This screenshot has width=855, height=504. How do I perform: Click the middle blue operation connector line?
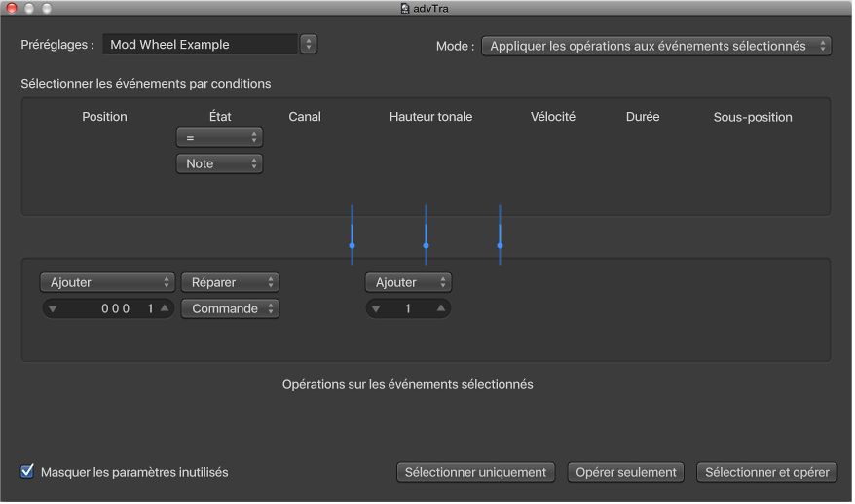[426, 234]
